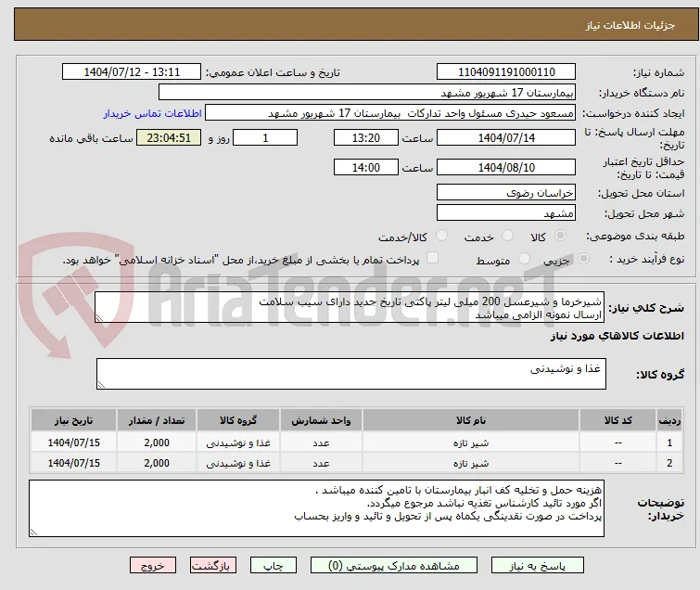Toggle the اسناد خزانه اسلامی payment checkbox
Viewport: 700px width, 590px height.
pyautogui.click(x=433, y=258)
